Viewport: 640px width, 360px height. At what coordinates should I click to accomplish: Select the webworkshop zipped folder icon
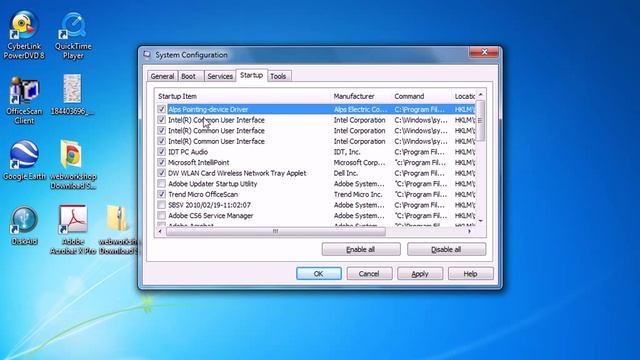(x=118, y=229)
